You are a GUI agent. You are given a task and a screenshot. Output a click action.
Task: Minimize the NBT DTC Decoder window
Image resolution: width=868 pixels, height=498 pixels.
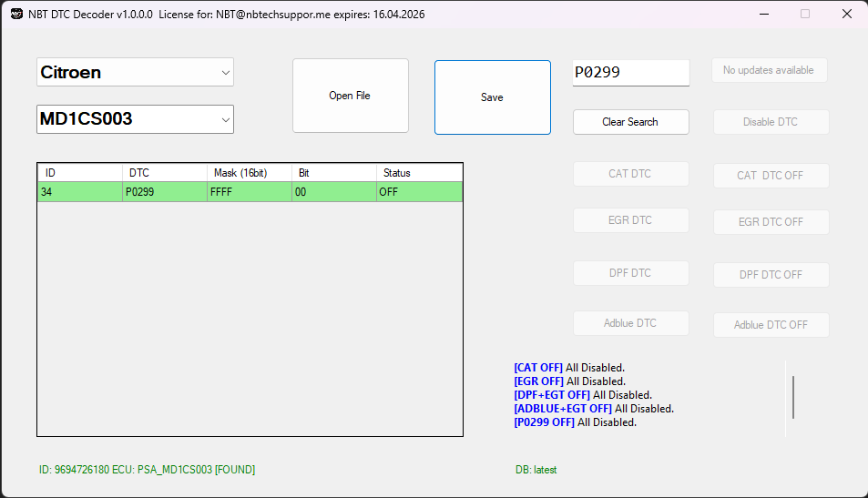pos(764,14)
